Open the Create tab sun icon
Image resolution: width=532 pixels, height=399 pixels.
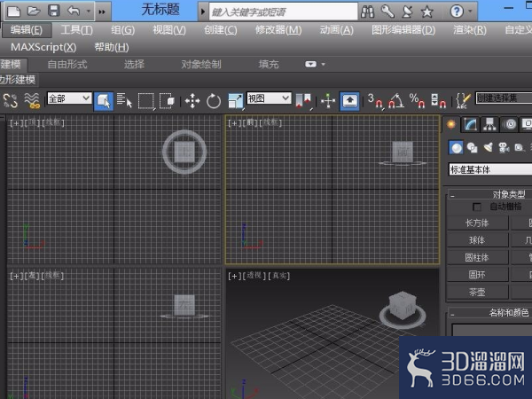[451, 124]
